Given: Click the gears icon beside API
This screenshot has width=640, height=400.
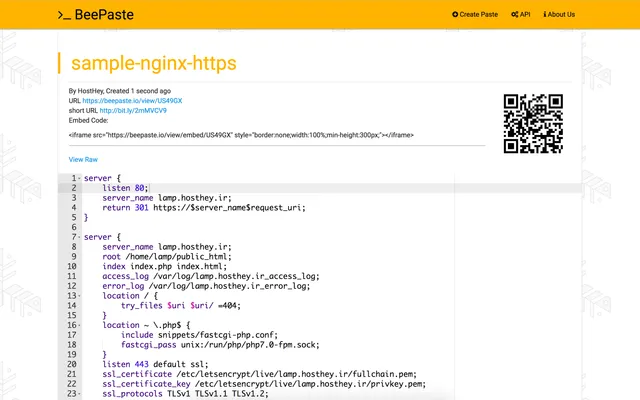Looking at the screenshot, I should click(x=515, y=14).
